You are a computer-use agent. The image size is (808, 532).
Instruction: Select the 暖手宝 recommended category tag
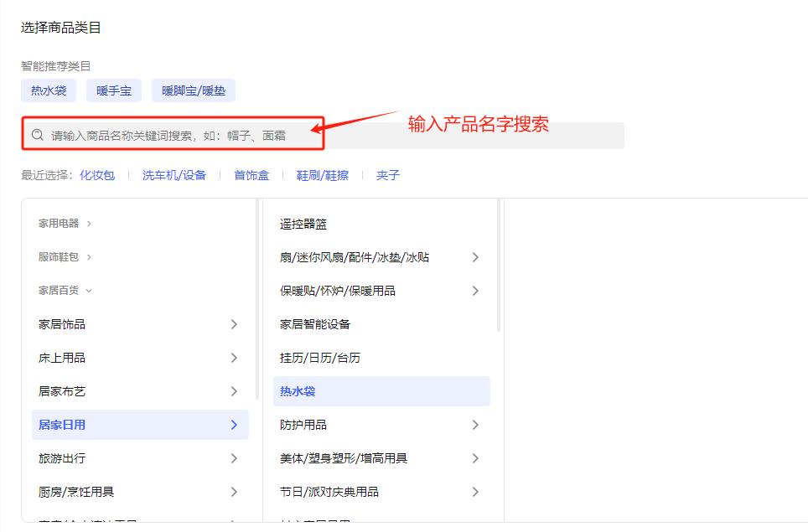tap(113, 90)
